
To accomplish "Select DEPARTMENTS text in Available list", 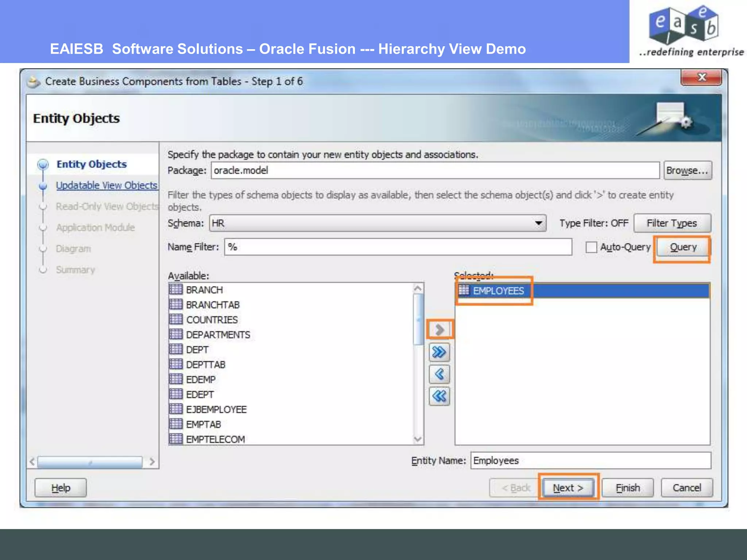I will pyautogui.click(x=218, y=335).
